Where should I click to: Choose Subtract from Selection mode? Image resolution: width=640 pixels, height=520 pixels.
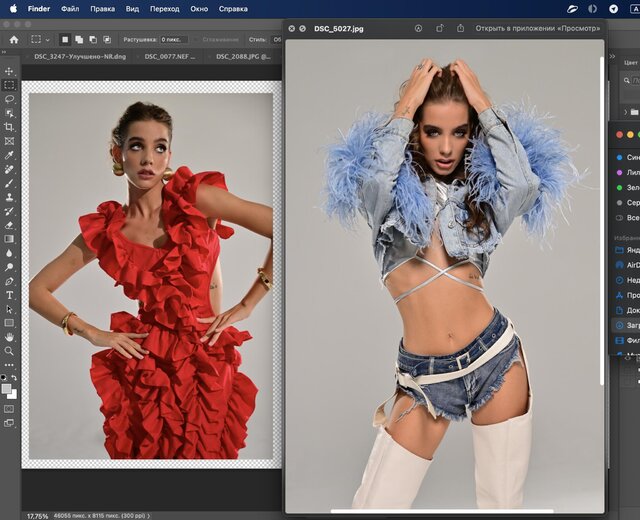(93, 40)
